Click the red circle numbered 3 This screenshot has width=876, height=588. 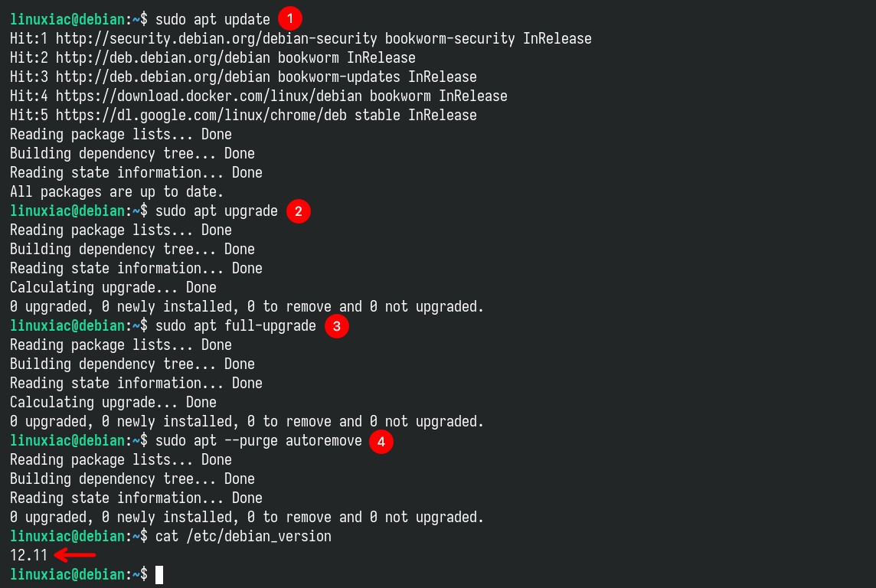coord(336,326)
